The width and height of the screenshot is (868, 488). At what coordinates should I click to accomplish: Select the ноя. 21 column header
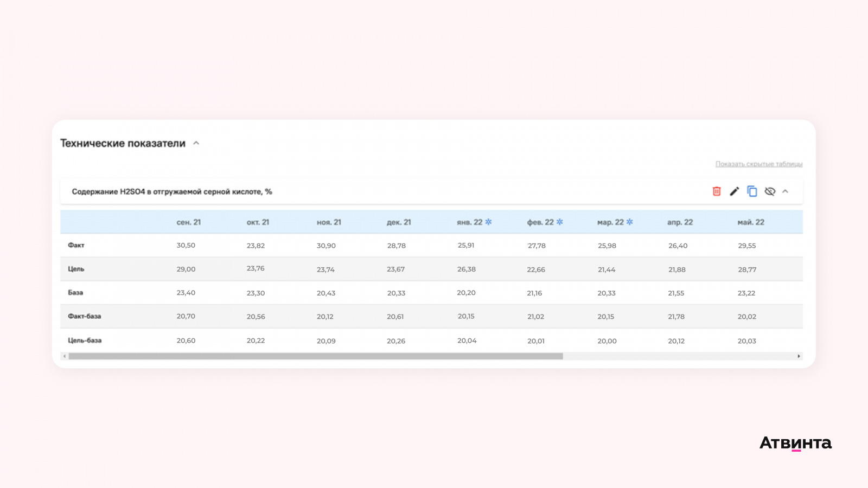click(x=329, y=222)
